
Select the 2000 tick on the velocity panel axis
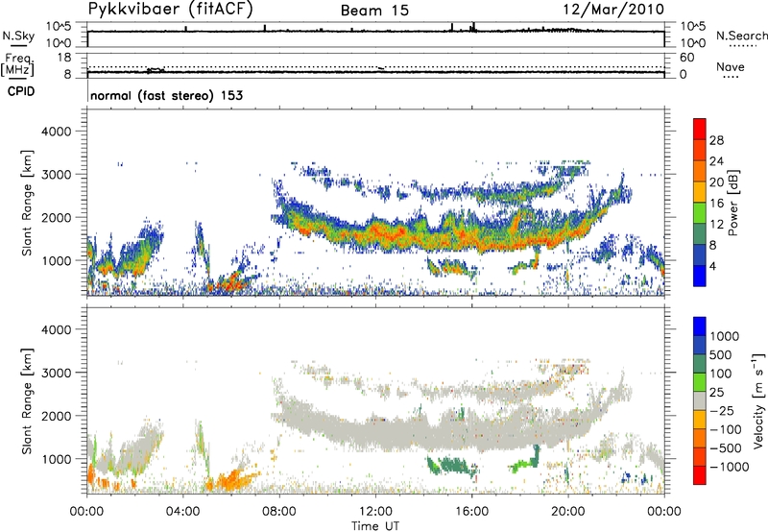pos(57,416)
